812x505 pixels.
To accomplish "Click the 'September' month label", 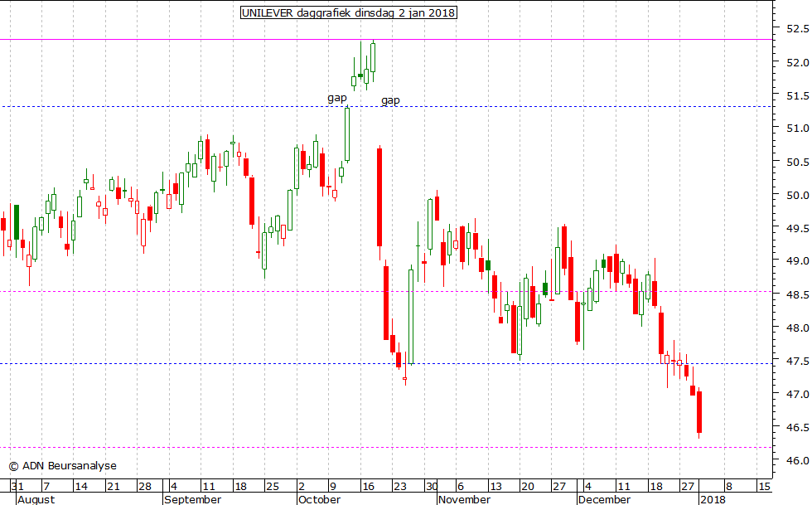I will tap(192, 499).
